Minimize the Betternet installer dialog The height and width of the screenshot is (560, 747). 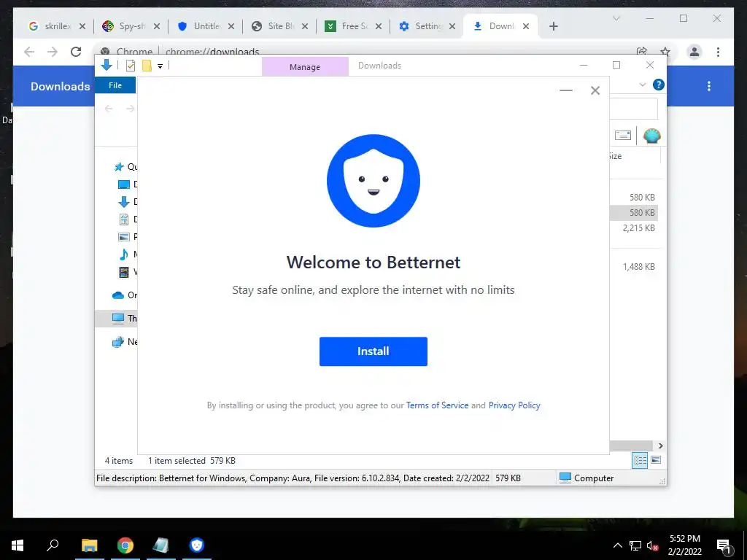(566, 90)
